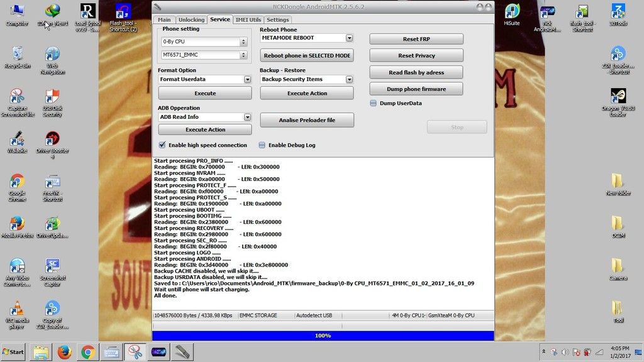Viewport: 644px width, 362px height.
Task: Open the ADB Read Info operation dropdown
Action: tap(247, 118)
